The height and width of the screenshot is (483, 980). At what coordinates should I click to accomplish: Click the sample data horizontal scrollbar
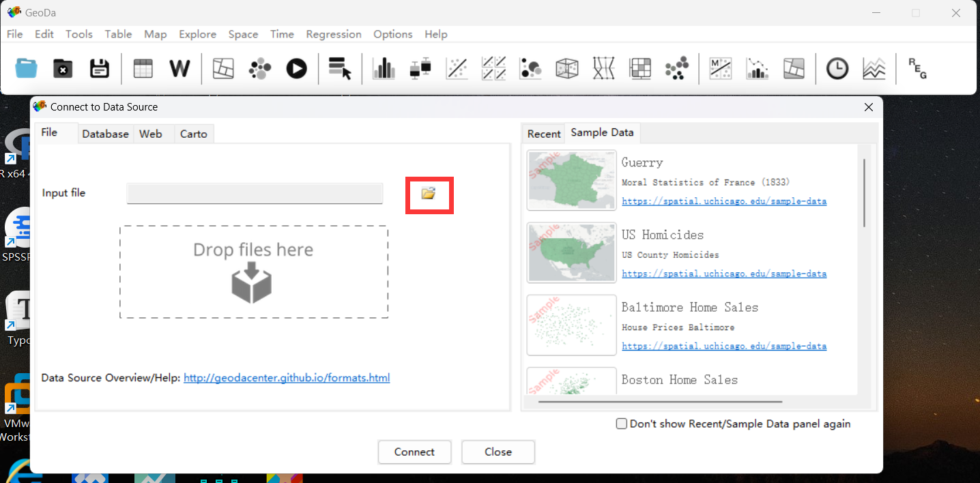[660, 401]
